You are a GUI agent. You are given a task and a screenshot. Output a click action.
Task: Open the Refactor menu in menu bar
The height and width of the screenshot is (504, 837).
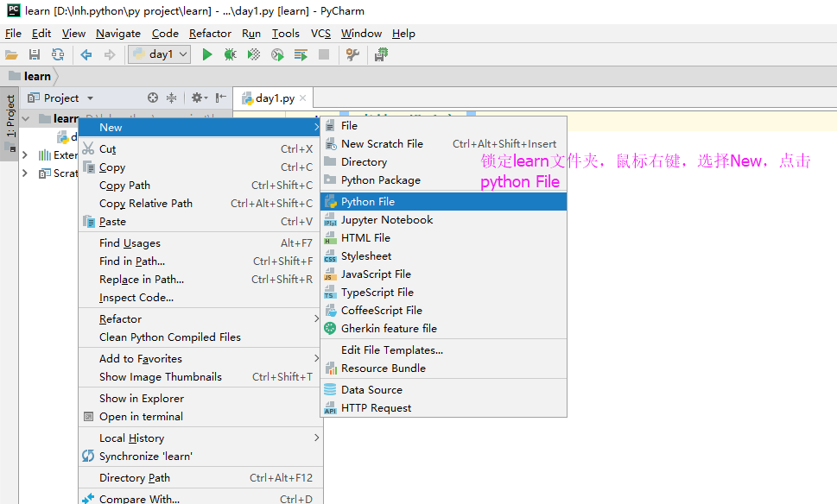pyautogui.click(x=210, y=34)
